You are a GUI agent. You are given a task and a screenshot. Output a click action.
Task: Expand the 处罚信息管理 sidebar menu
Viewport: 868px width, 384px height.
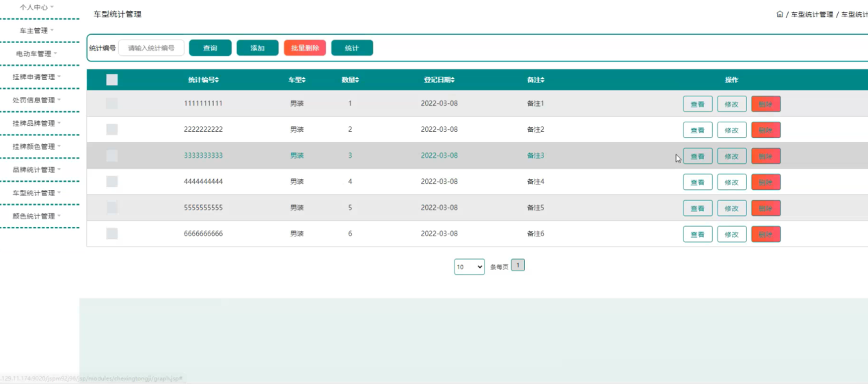point(36,100)
